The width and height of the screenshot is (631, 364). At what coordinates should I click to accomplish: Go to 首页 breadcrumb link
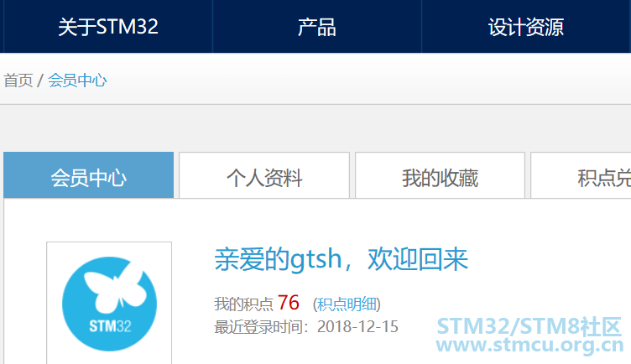[x=18, y=81]
